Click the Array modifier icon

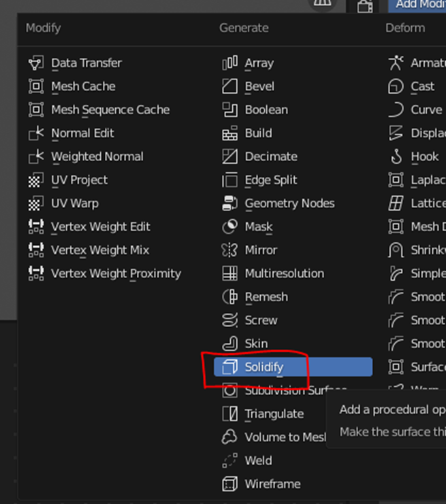(229, 63)
